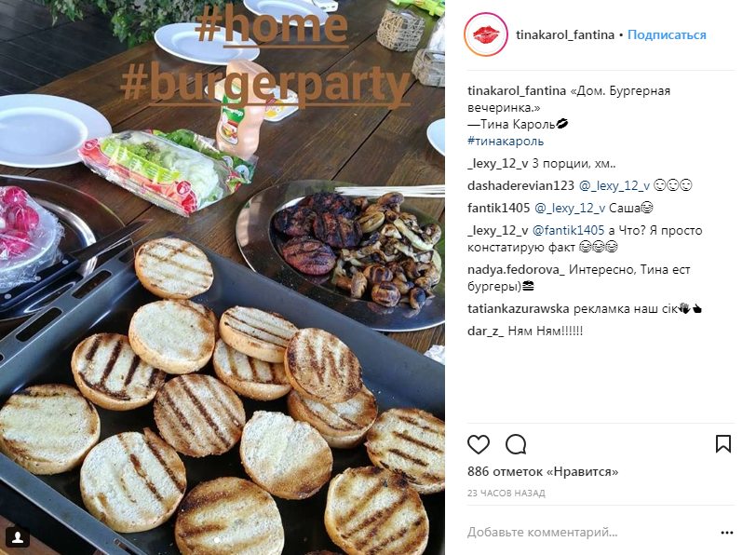756x555 pixels.
Task: View the fantik1405 commenter profile
Action: click(498, 209)
